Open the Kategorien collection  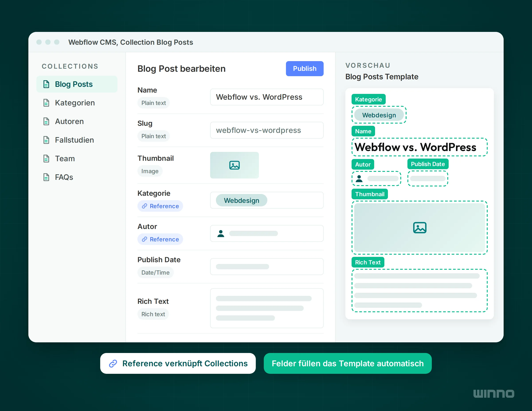[x=77, y=103]
